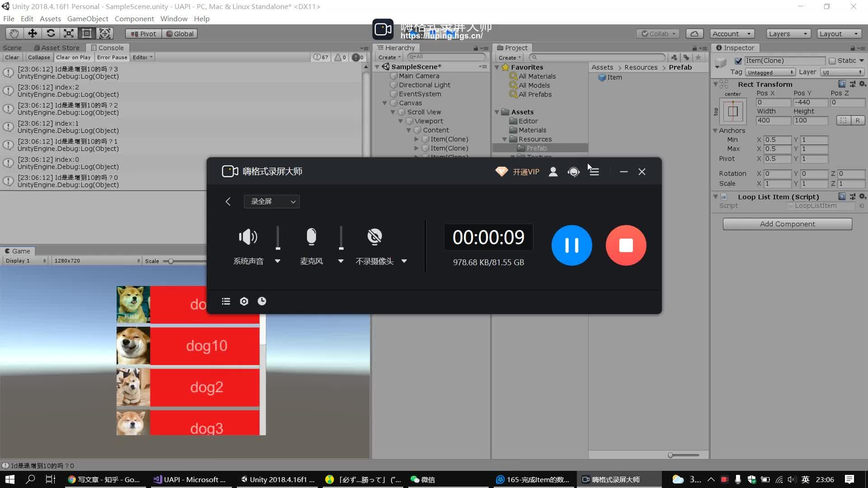Select the Rotate tool icon
The height and width of the screenshot is (488, 868).
[51, 33]
